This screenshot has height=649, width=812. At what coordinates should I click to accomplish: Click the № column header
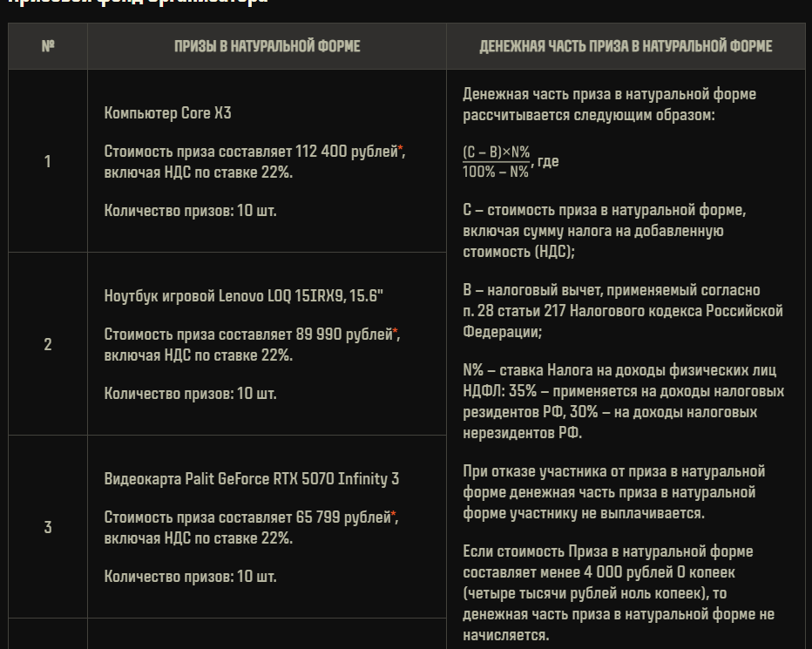click(x=48, y=46)
